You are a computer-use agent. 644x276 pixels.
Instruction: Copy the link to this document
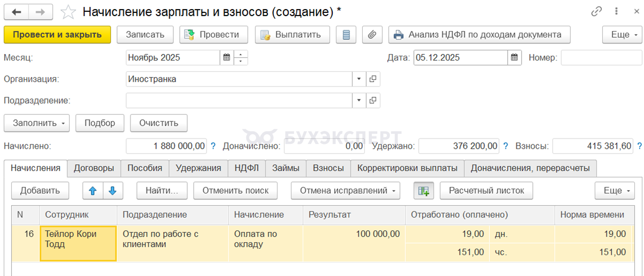point(597,11)
